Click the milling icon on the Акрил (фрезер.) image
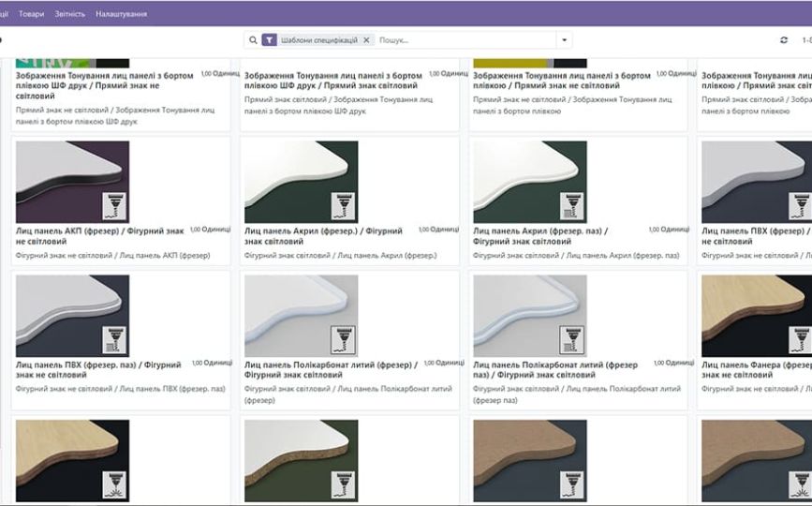 click(x=343, y=205)
